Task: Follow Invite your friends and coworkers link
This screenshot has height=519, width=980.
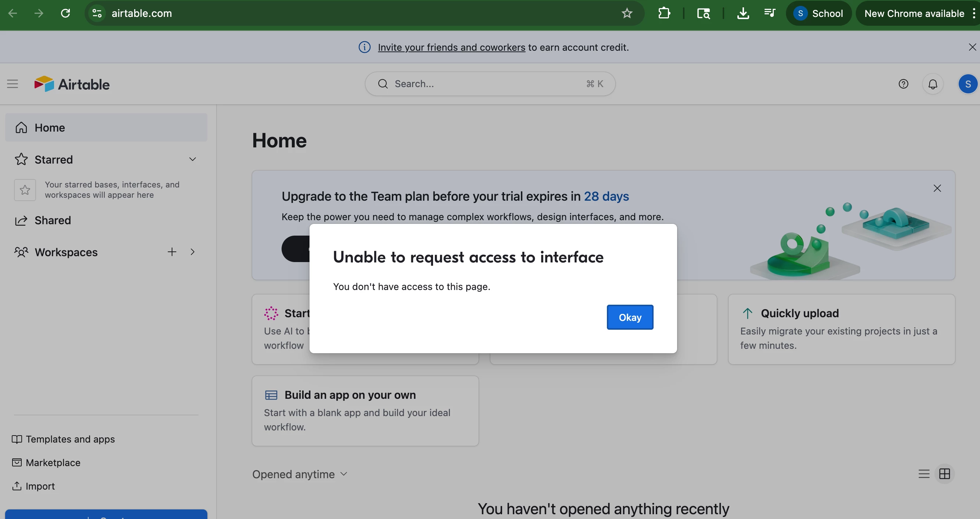Action: click(451, 47)
